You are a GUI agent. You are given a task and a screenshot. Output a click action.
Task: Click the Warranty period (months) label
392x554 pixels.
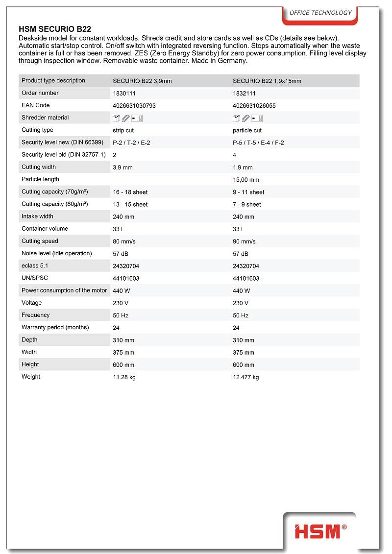[x=55, y=328]
